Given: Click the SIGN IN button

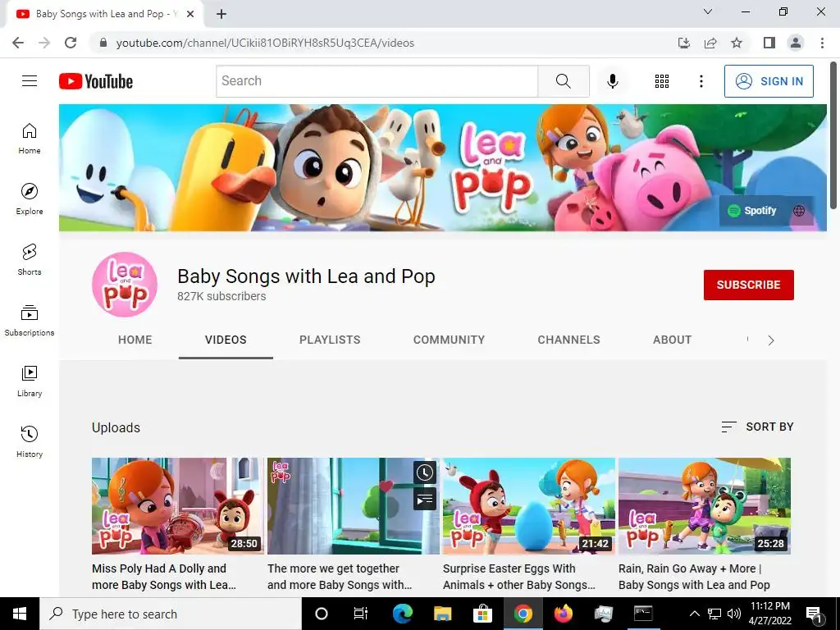Looking at the screenshot, I should coord(769,81).
